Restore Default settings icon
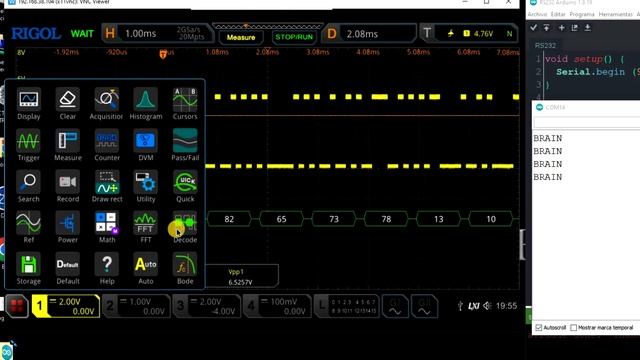Screen dimensions: 640x360 tap(68, 264)
